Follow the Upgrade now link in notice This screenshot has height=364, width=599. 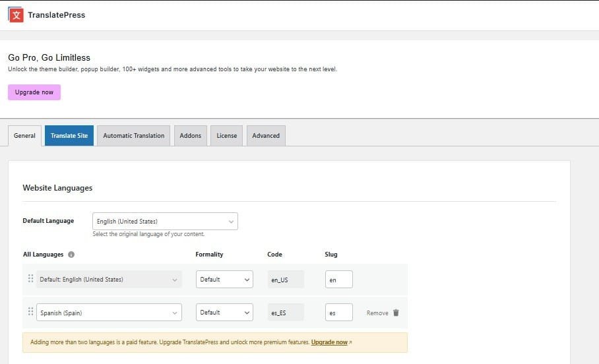[x=329, y=342]
